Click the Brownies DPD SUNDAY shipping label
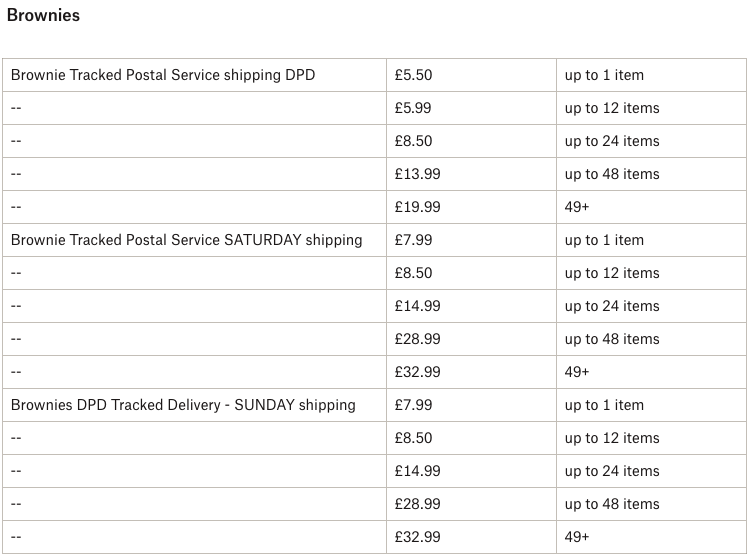The height and width of the screenshot is (559, 749). (x=183, y=405)
